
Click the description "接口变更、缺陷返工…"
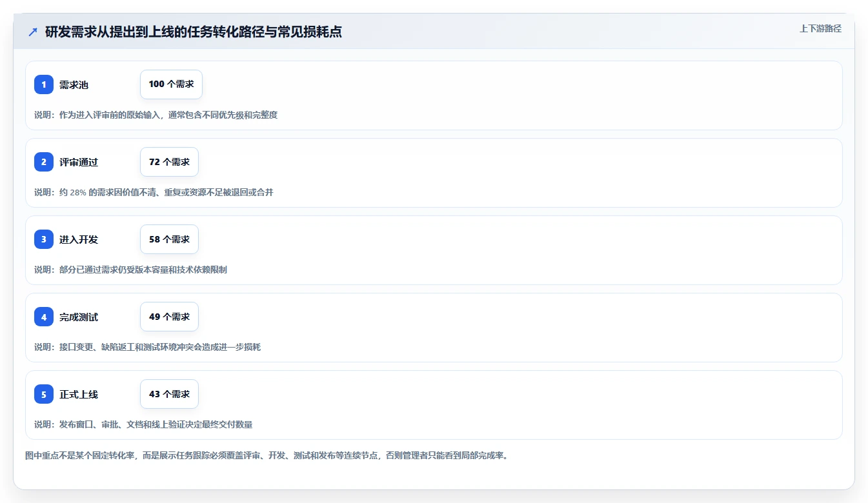(x=147, y=347)
